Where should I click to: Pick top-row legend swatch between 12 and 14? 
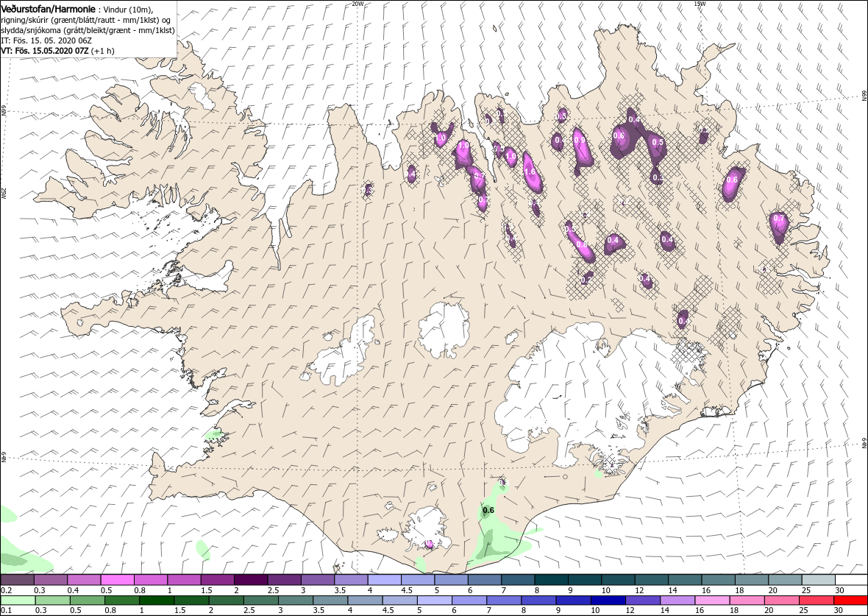coord(652,579)
